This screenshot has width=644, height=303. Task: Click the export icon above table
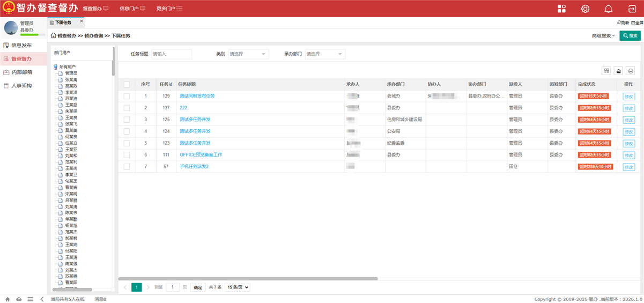click(x=618, y=71)
